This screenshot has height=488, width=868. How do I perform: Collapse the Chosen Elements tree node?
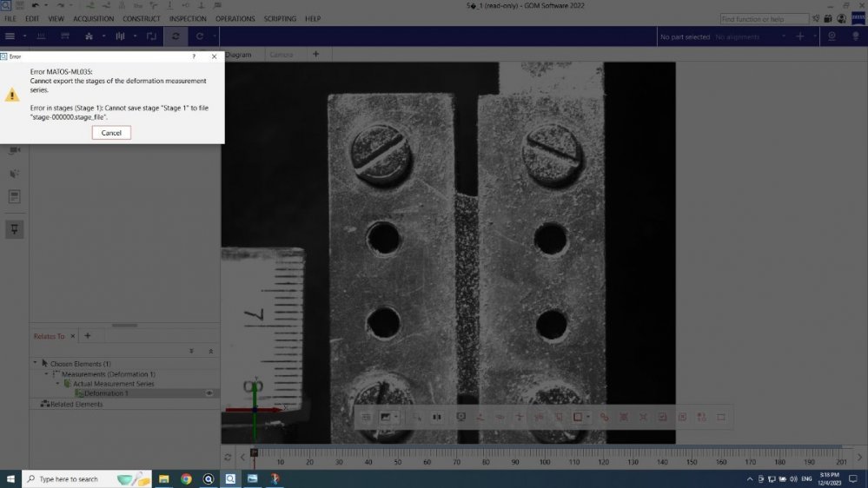35,363
